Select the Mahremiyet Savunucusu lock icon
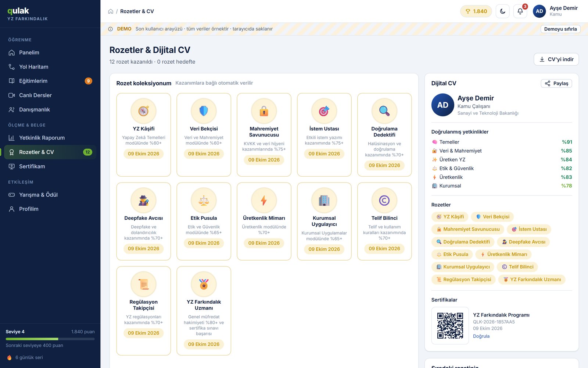 264,111
